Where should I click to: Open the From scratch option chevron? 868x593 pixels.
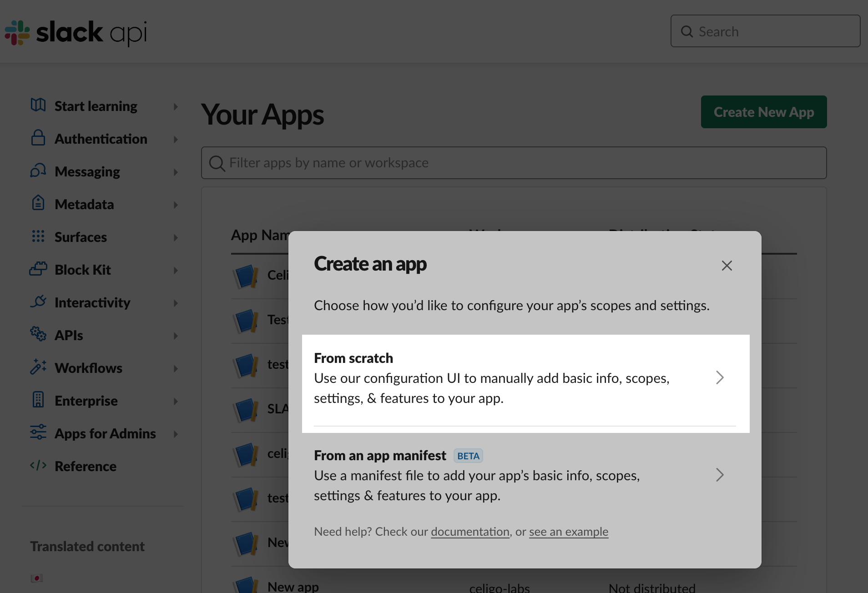click(x=720, y=377)
